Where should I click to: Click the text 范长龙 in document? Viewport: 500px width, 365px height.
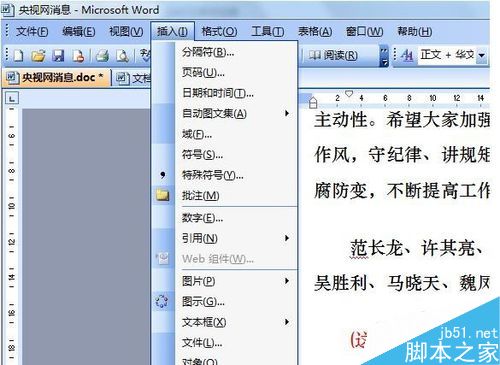pyautogui.click(x=376, y=248)
